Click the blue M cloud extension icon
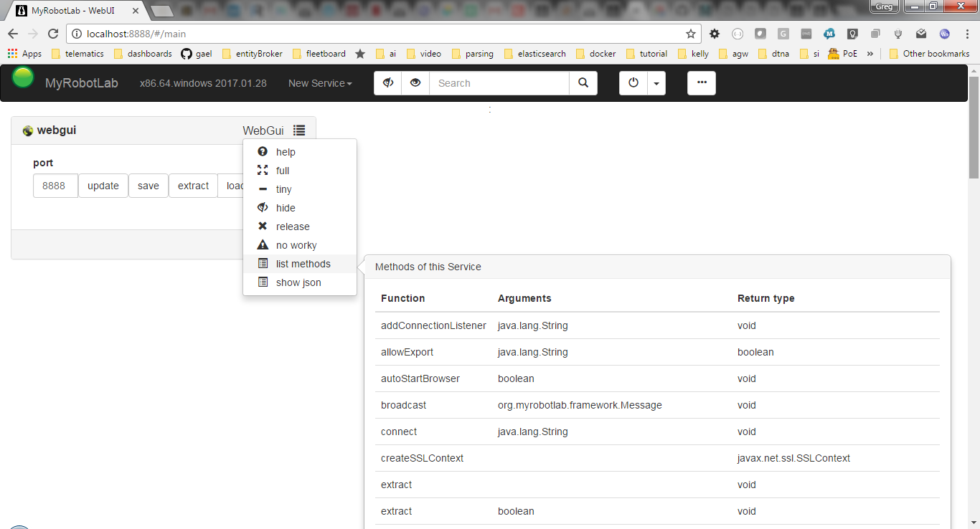The image size is (980, 529). [829, 34]
